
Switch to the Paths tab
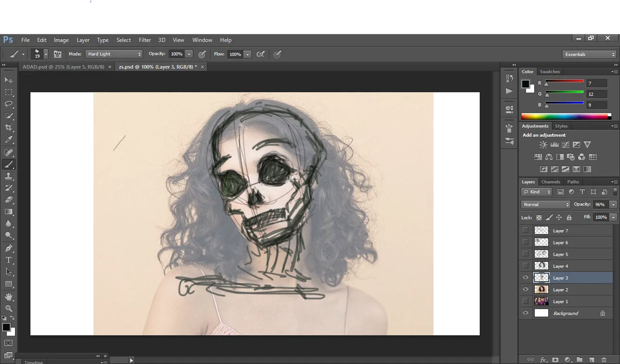[x=573, y=182]
